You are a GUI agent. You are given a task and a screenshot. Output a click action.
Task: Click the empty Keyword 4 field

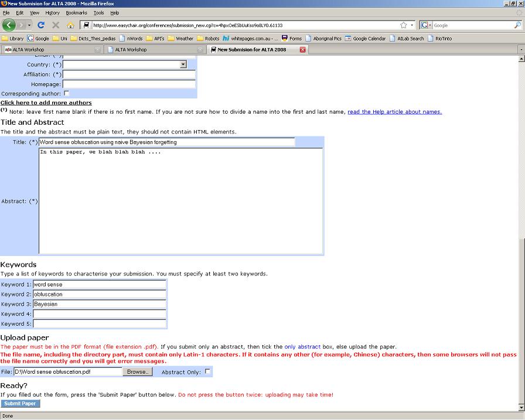pos(100,314)
